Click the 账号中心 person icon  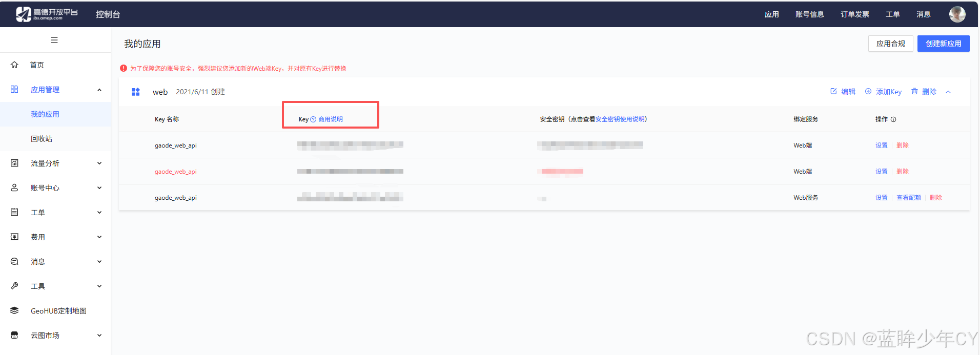coord(14,187)
